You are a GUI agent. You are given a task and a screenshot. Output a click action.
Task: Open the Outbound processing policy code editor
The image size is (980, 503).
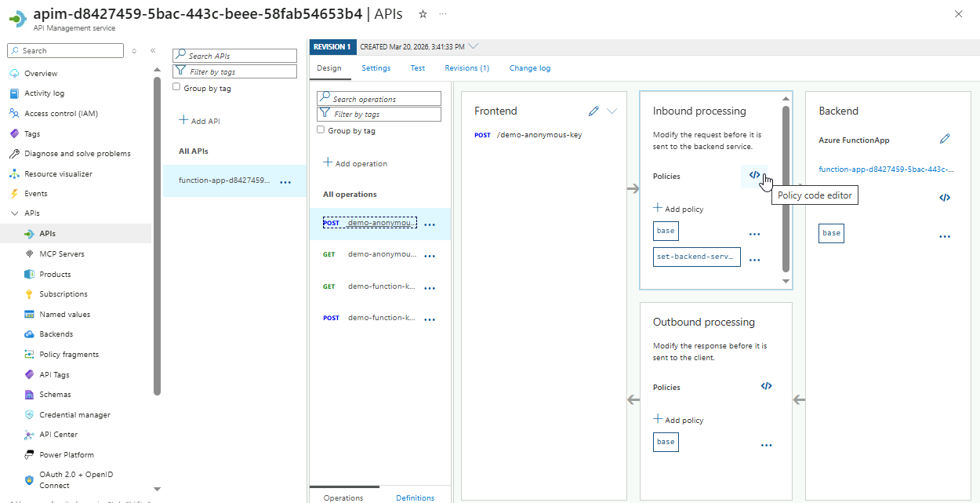[766, 386]
